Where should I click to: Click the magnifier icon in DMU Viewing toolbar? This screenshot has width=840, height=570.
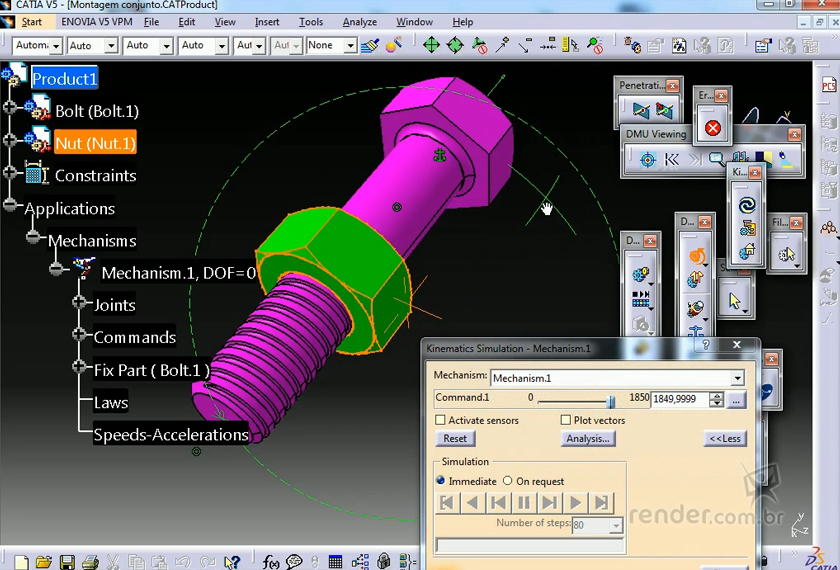pos(716,159)
